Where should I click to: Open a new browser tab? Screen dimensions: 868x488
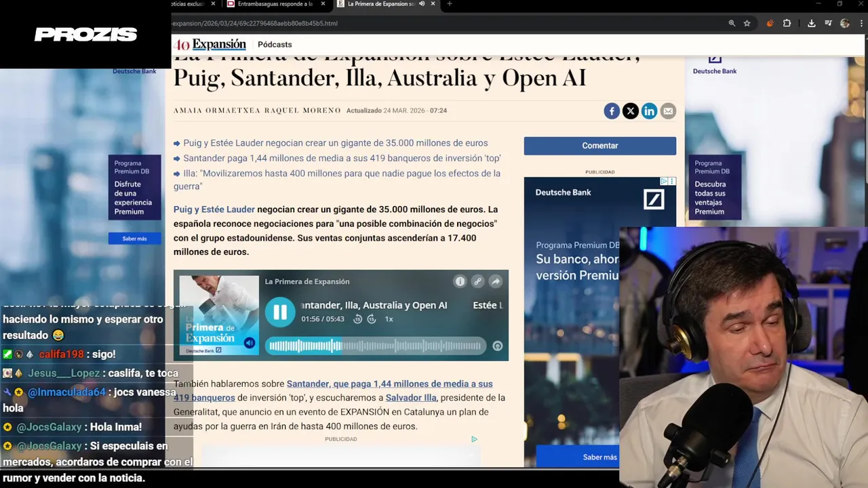coord(449,4)
